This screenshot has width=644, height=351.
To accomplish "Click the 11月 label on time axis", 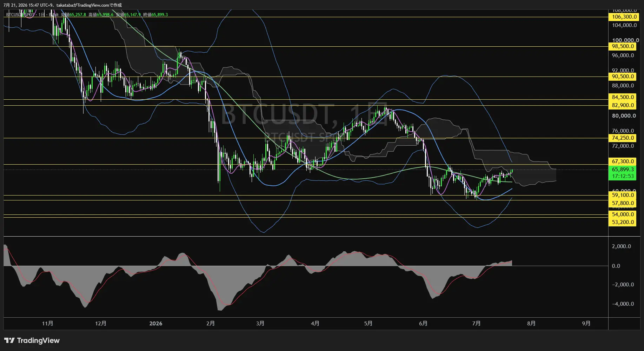I will point(47,324).
